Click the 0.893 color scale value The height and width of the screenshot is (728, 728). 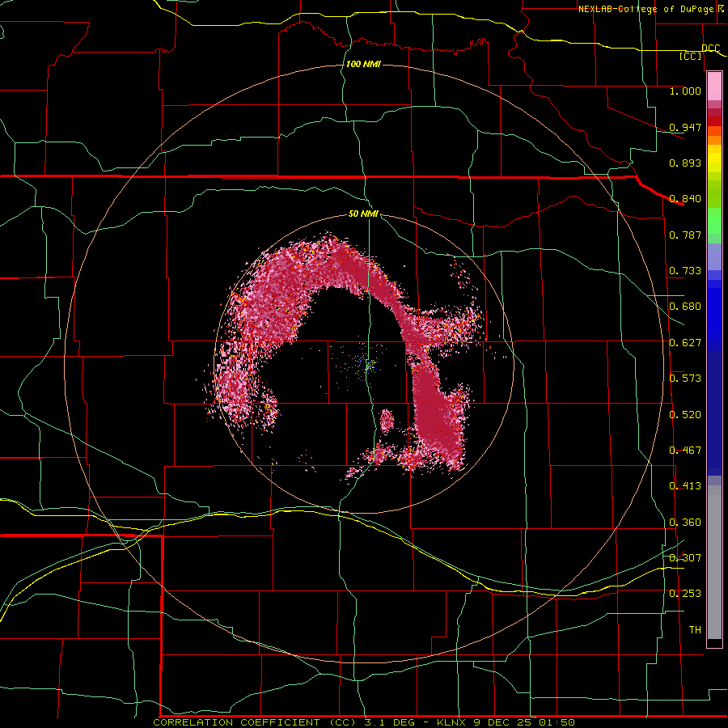tap(685, 163)
